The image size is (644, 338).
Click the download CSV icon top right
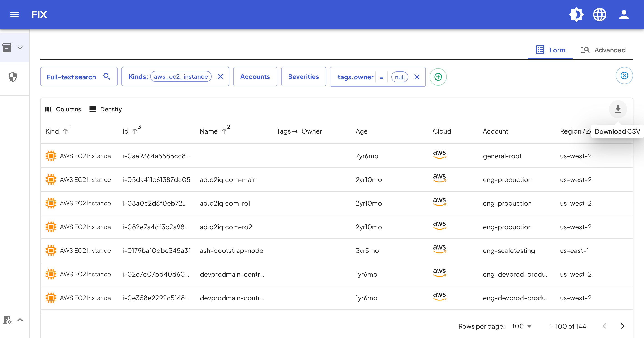(618, 108)
